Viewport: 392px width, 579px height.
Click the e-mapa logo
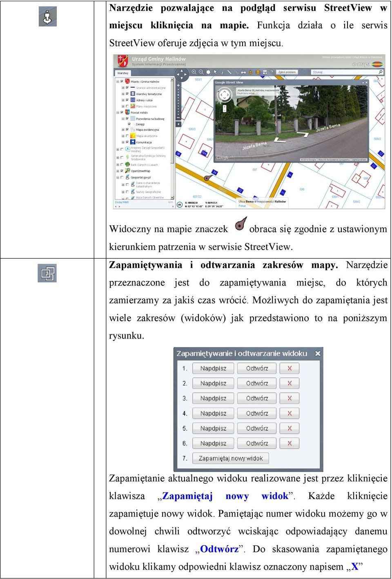[x=367, y=64]
